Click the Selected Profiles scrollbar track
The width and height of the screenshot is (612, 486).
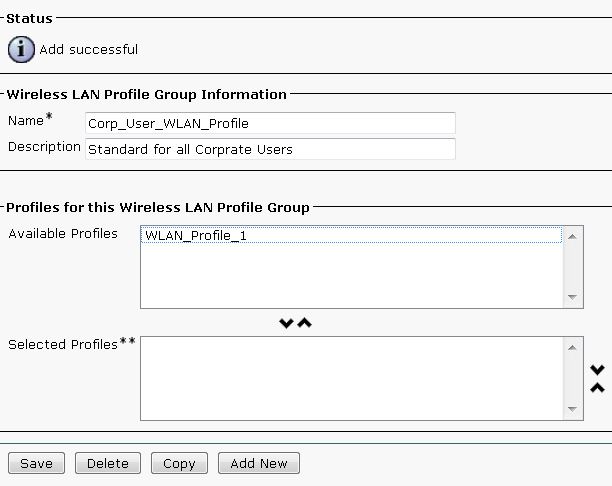click(573, 378)
